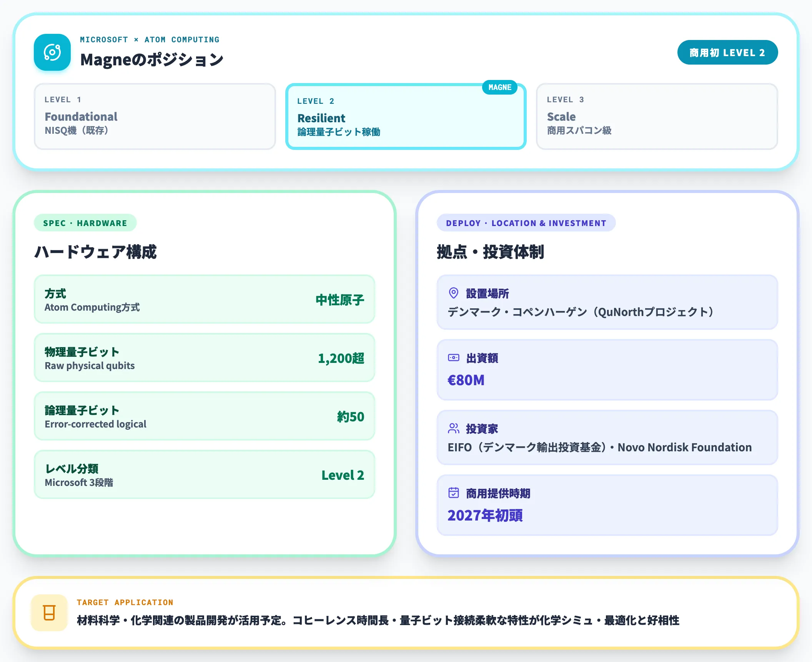Click the TARGET APPLICATION caption

click(125, 602)
